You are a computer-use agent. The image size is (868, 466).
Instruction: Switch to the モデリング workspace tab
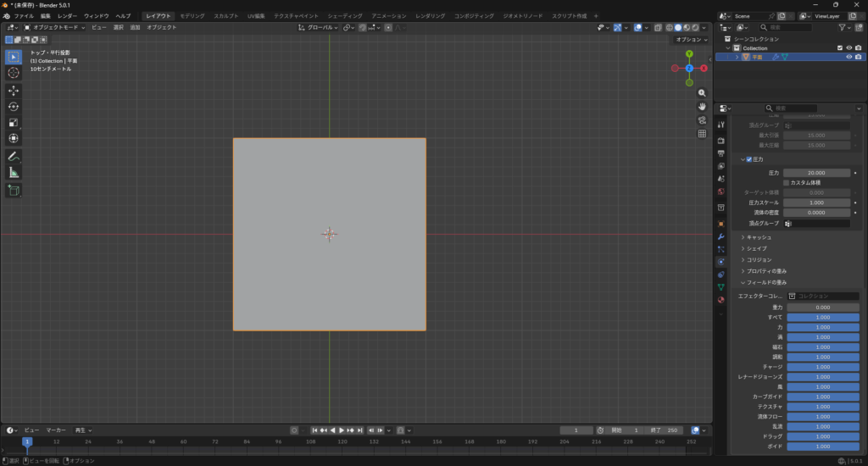pos(192,16)
